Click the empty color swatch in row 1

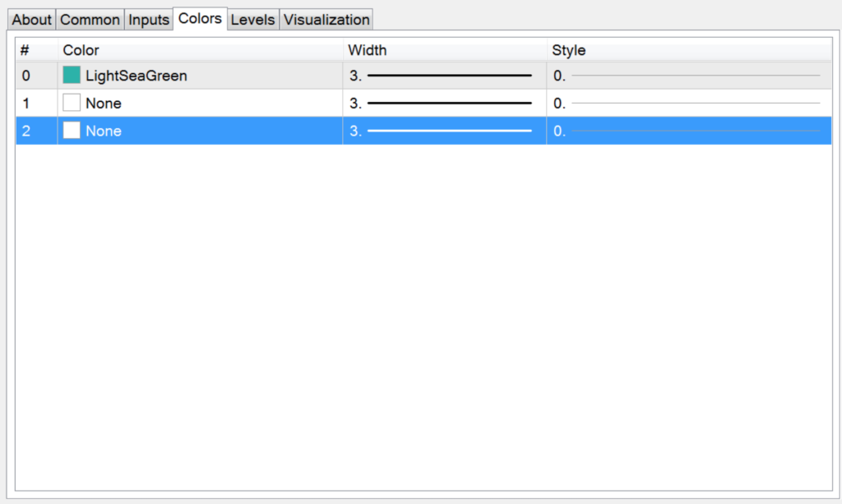[x=72, y=104]
